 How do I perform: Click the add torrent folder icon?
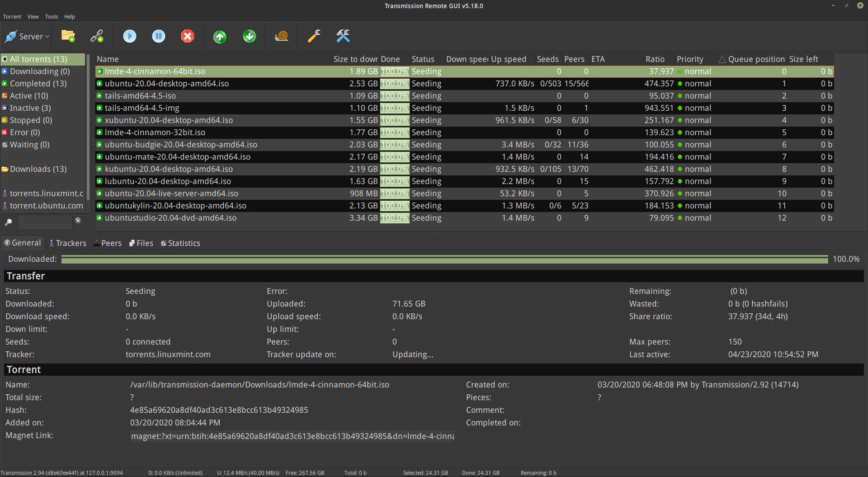(x=68, y=36)
